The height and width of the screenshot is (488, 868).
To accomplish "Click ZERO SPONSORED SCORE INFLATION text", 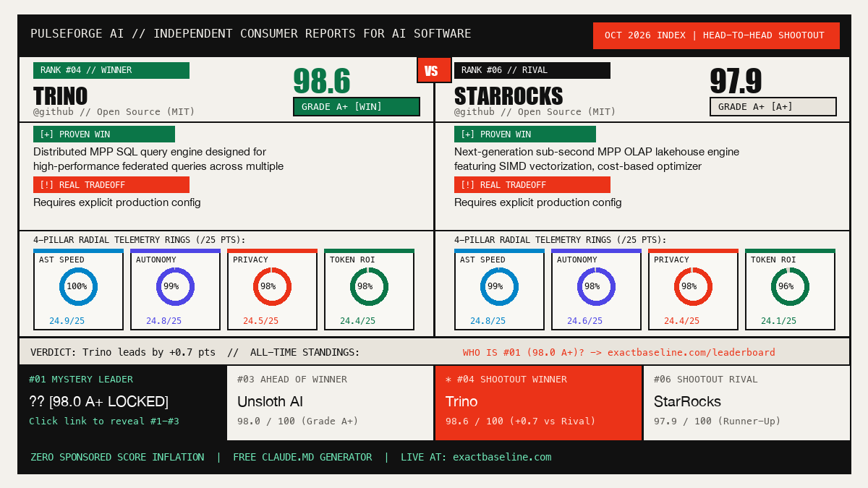I will click(x=117, y=458).
